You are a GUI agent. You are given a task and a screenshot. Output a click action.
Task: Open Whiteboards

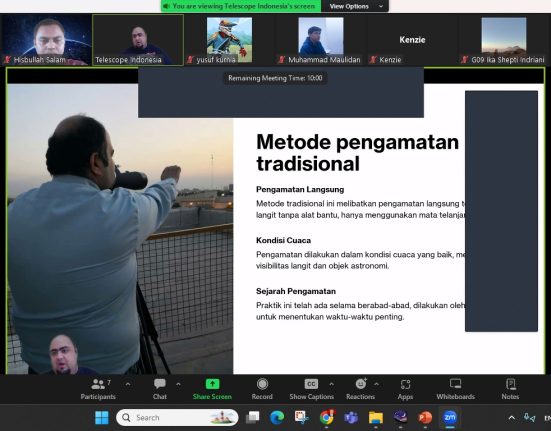click(x=455, y=389)
